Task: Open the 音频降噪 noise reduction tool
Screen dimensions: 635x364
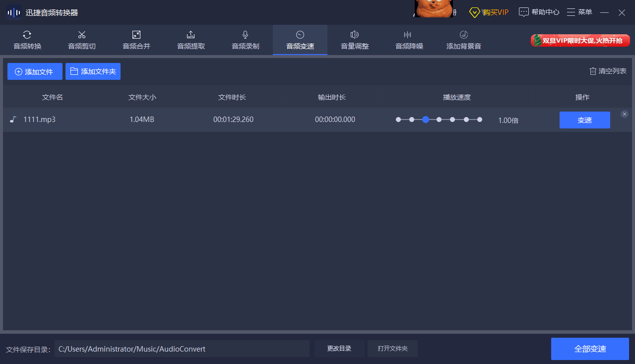Action: click(x=409, y=40)
